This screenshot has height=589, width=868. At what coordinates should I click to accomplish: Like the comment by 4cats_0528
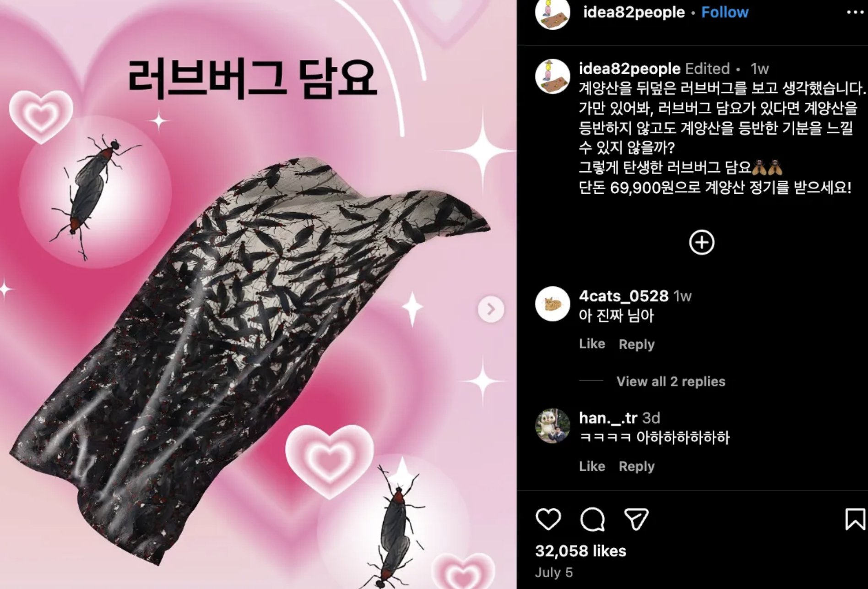click(x=592, y=344)
